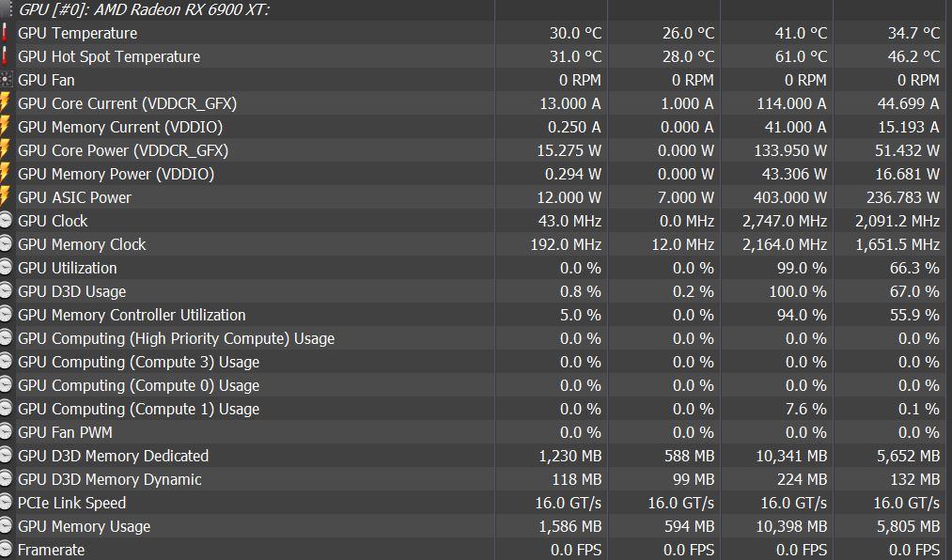This screenshot has height=560, width=952.
Task: Select the GPU Memory Controller Utilization label
Action: click(x=132, y=316)
